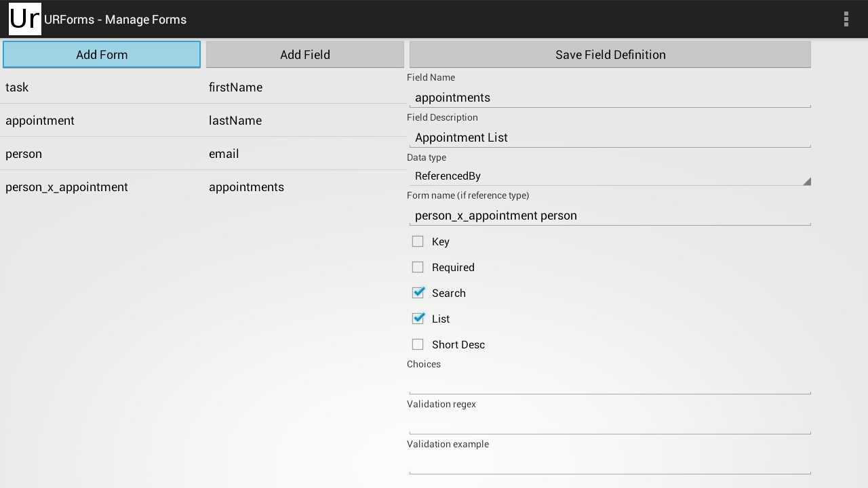
Task: Tap the URForms app logo icon
Action: click(25, 19)
